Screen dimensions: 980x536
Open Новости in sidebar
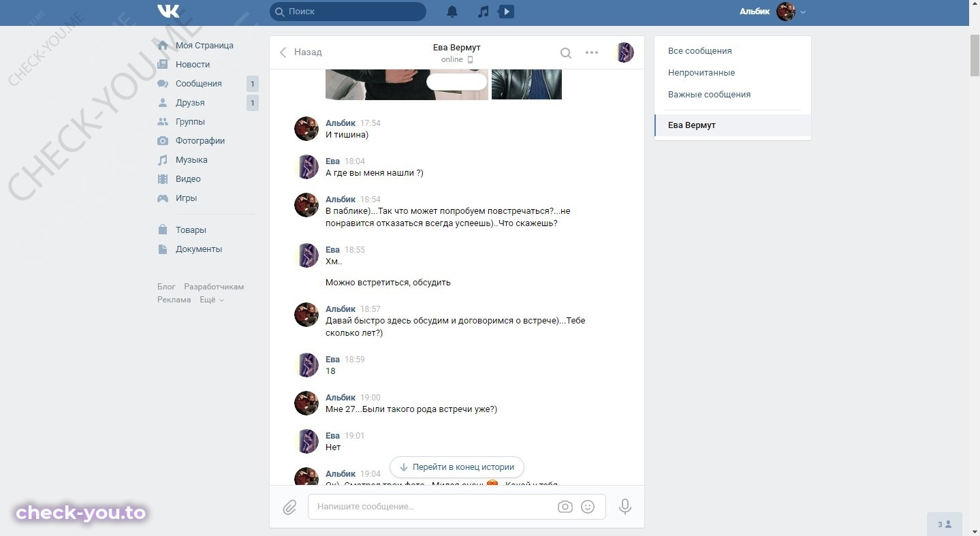(x=193, y=65)
